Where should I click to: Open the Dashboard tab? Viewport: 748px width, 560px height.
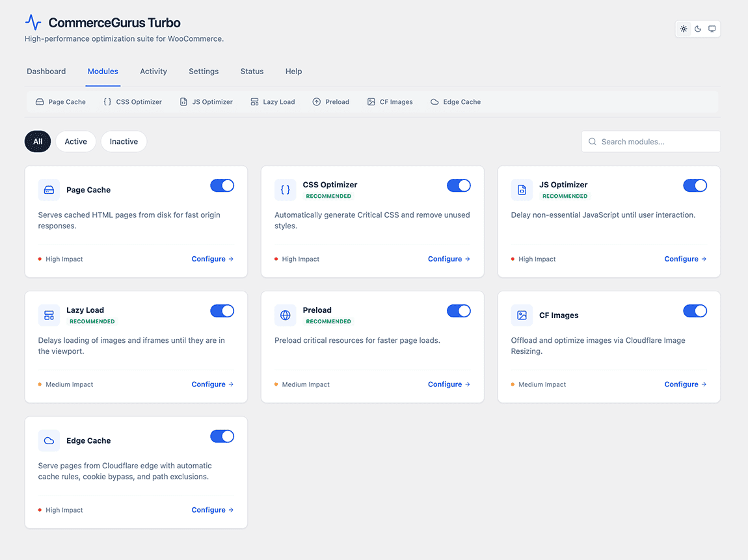coord(46,71)
